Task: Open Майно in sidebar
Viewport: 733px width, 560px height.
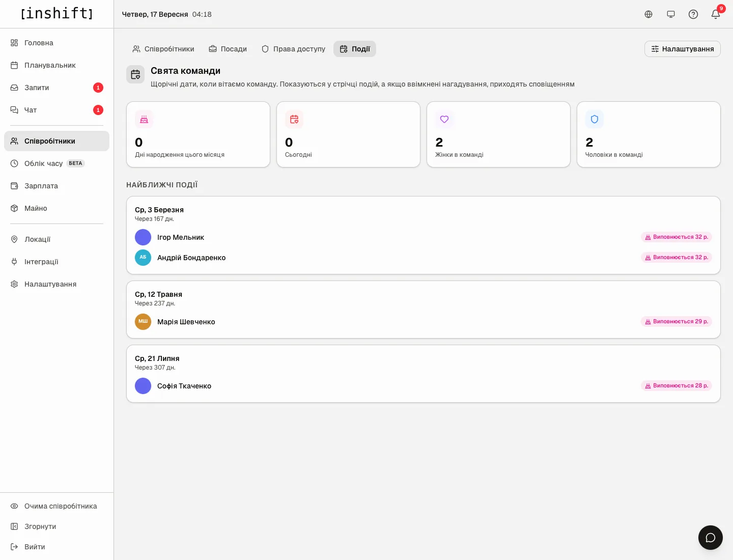Action: click(57, 208)
